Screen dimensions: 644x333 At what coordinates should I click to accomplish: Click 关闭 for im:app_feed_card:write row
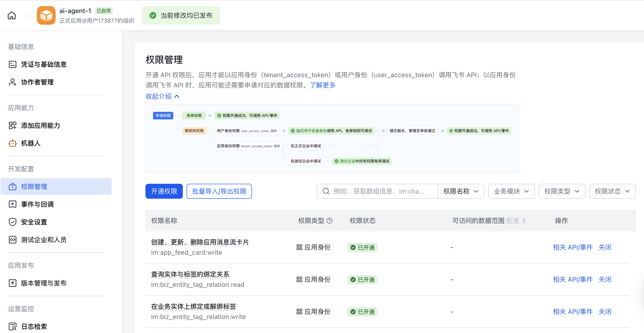pyautogui.click(x=605, y=247)
